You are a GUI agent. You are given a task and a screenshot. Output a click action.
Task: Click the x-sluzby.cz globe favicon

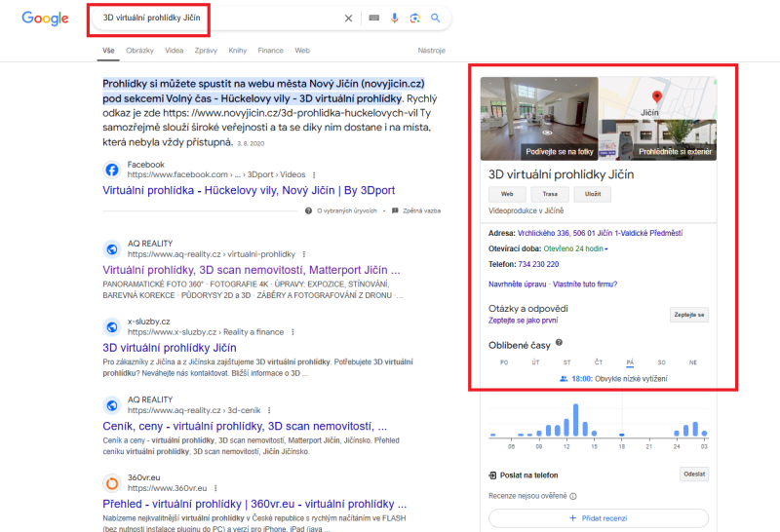coord(112,327)
